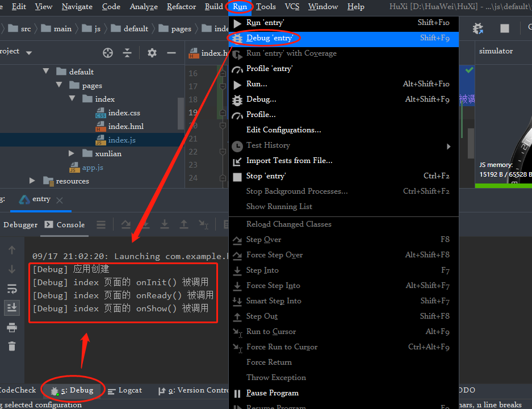
Task: Open the Help menu
Action: [355, 6]
